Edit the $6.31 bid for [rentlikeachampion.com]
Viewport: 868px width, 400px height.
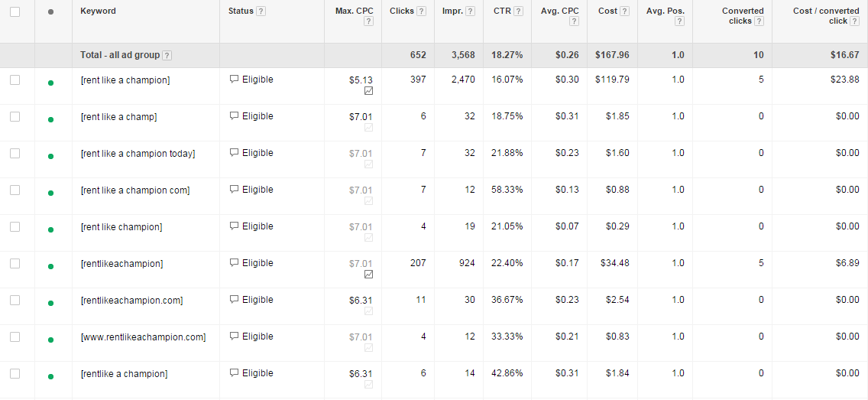click(361, 301)
